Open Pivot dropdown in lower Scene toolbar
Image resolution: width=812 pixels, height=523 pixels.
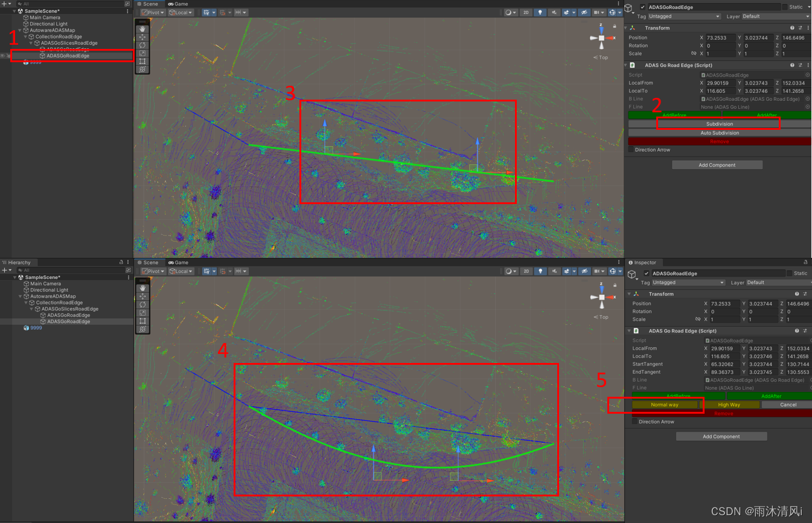coord(153,271)
